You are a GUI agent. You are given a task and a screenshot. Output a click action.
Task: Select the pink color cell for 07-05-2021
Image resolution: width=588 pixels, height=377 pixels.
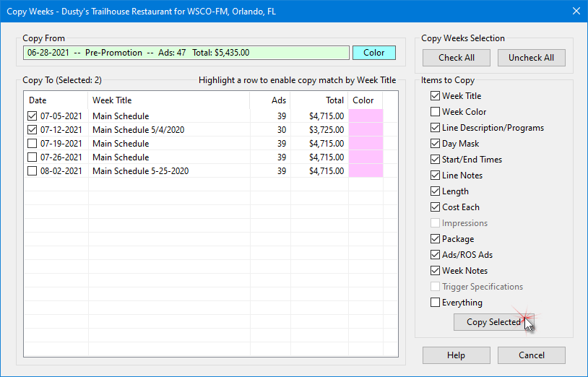pyautogui.click(x=366, y=116)
